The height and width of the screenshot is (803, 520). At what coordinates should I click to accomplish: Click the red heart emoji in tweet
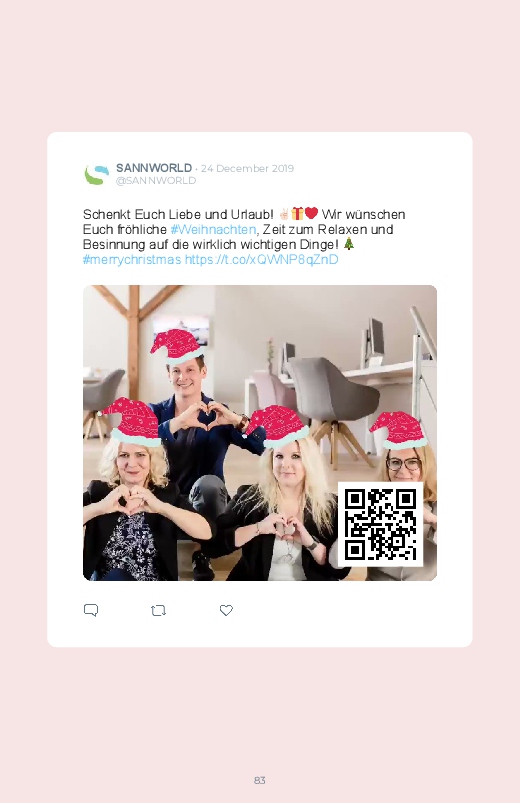click(x=311, y=213)
